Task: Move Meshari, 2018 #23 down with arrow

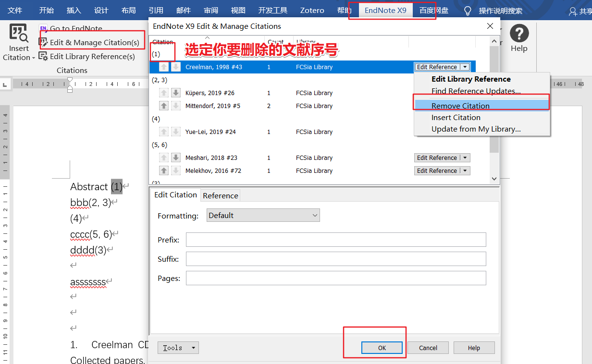Action: 176,158
